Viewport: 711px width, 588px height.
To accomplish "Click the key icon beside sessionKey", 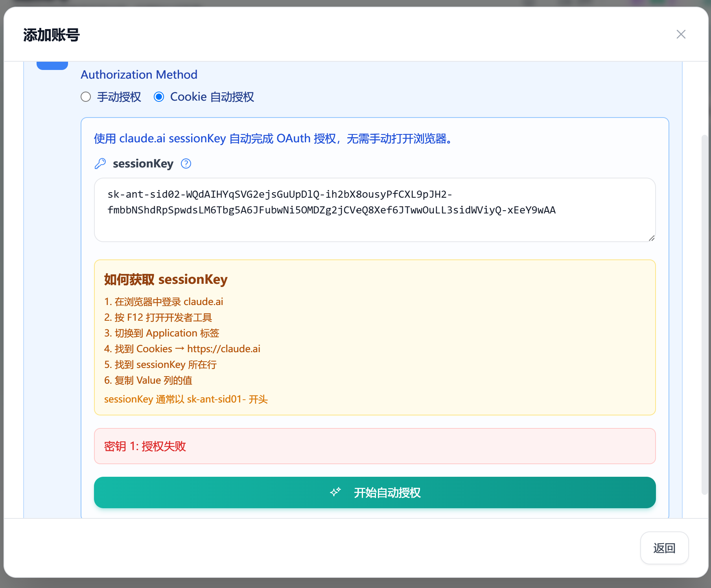I will point(100,164).
